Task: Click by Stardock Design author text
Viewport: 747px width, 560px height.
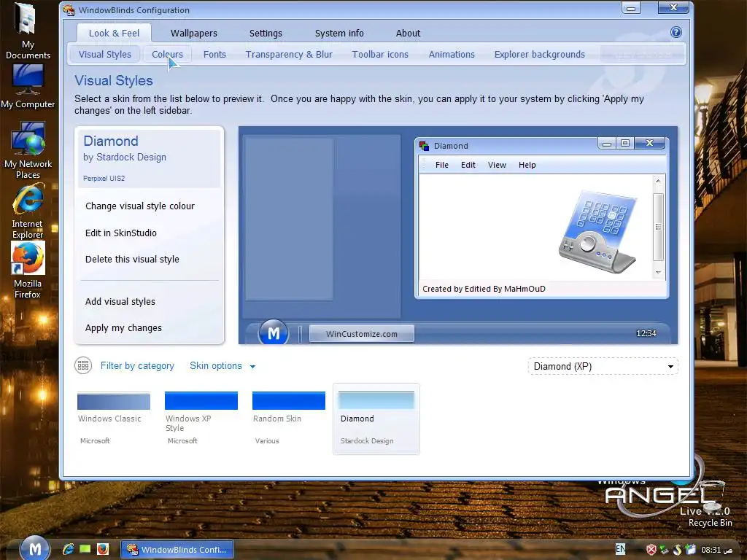Action: pos(125,157)
